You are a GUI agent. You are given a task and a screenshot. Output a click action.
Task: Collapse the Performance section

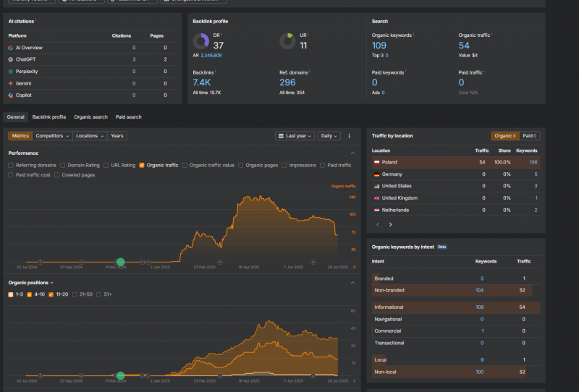pyautogui.click(x=352, y=153)
